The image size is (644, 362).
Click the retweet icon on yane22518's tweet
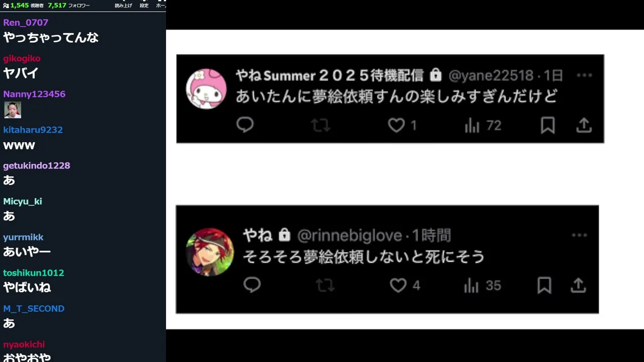click(320, 125)
